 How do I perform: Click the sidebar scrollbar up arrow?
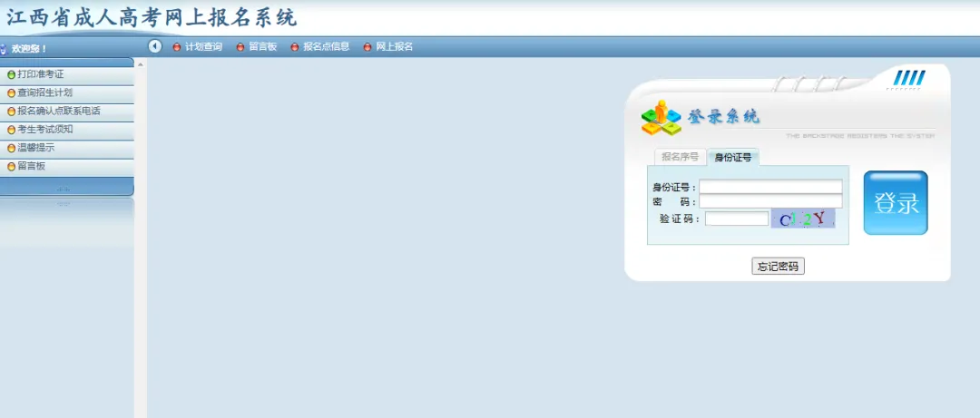[x=141, y=64]
